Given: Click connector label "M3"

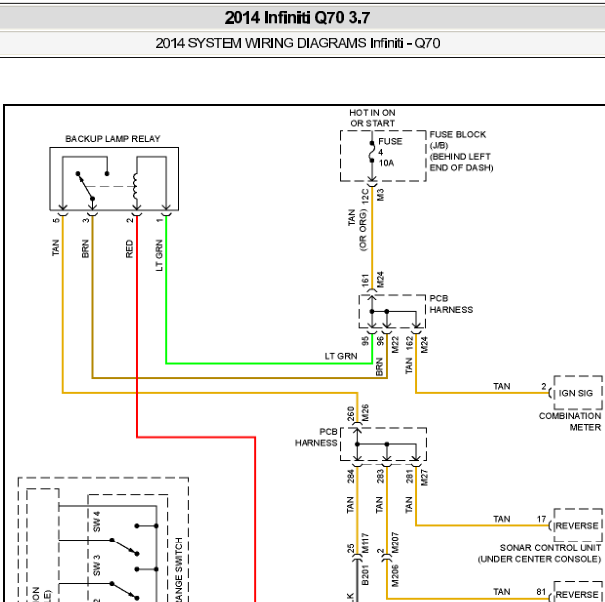Looking at the screenshot, I should click(x=380, y=195).
